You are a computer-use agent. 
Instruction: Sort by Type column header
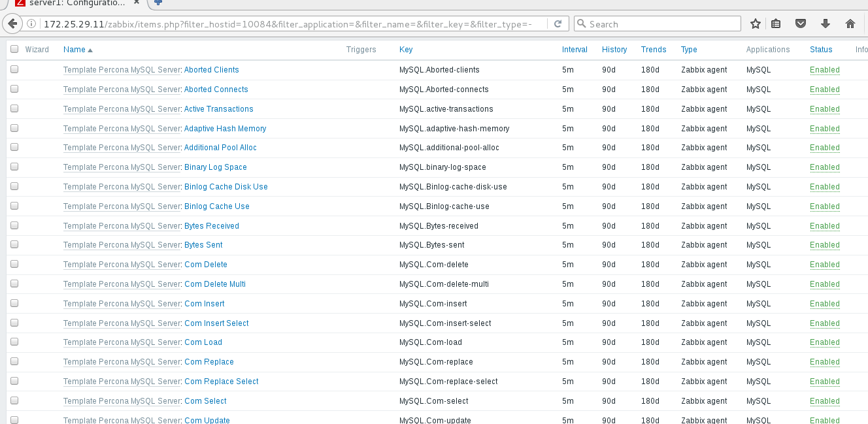point(689,50)
